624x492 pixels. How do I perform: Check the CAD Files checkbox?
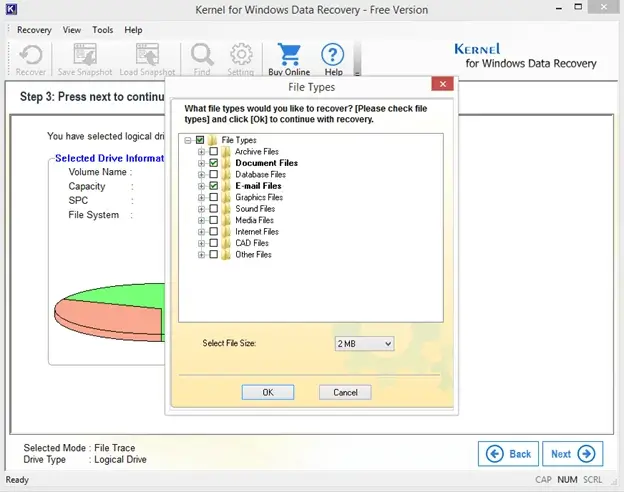pos(214,243)
